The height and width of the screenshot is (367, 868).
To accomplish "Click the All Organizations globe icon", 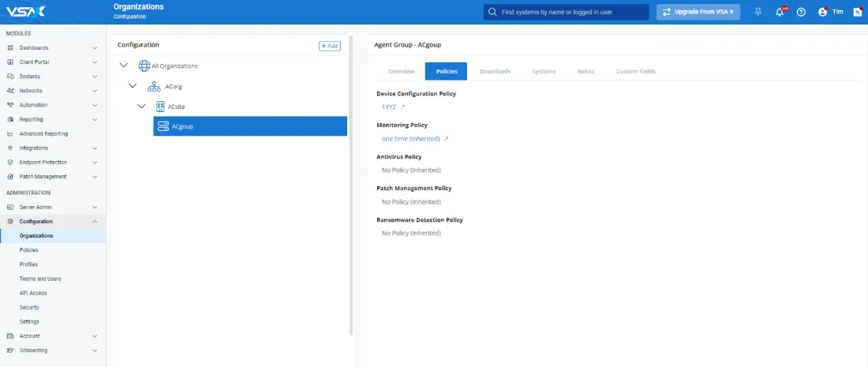I will [x=144, y=66].
